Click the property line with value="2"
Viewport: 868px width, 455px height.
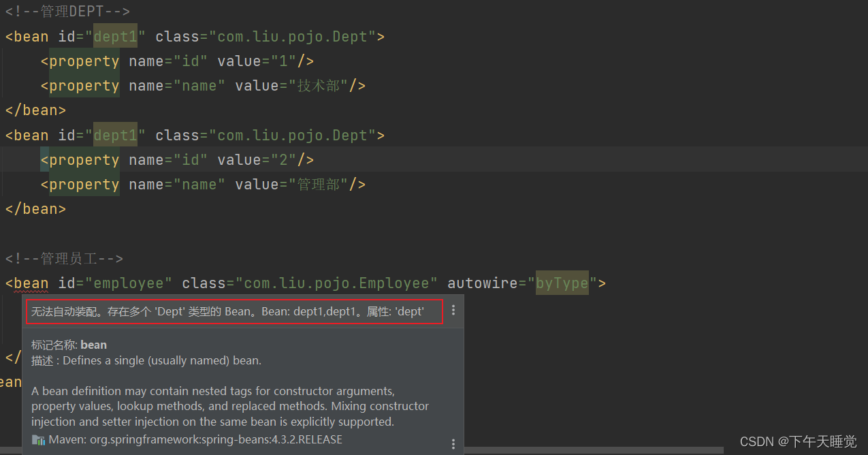(177, 160)
